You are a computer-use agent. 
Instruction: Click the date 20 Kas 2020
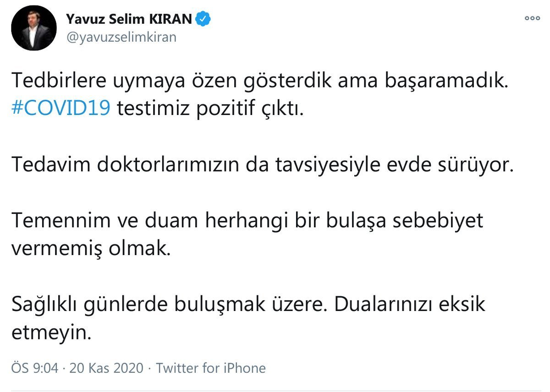coord(106,368)
